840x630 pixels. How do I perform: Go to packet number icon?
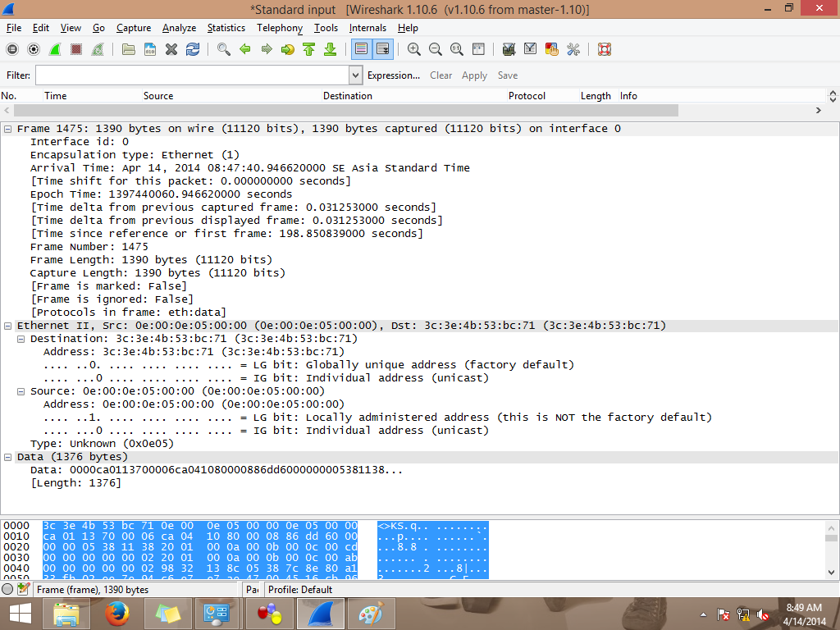click(288, 49)
